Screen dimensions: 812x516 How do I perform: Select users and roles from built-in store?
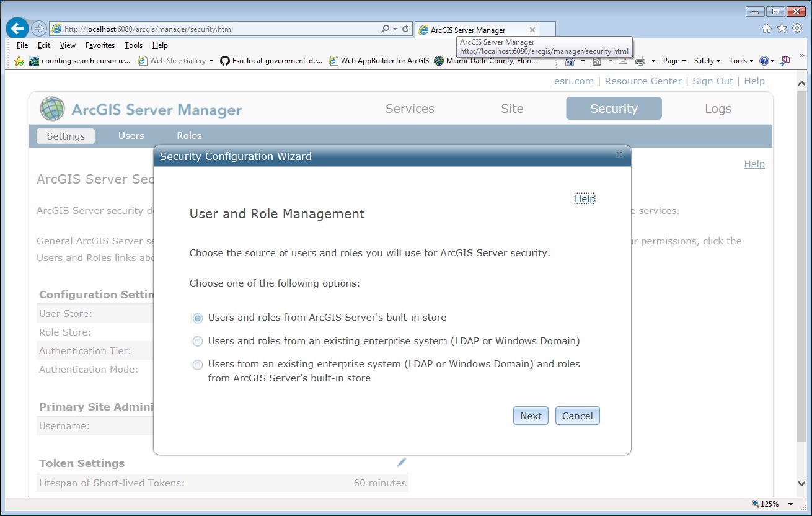coord(197,318)
